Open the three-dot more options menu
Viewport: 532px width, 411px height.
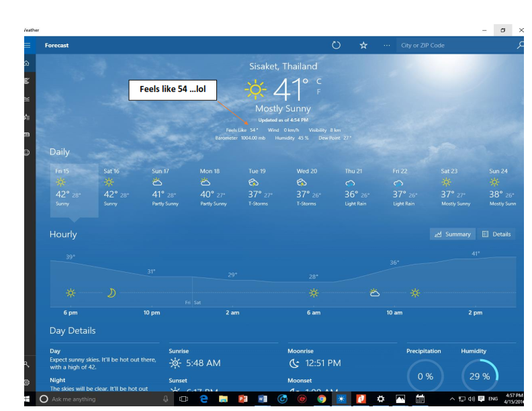tap(386, 45)
